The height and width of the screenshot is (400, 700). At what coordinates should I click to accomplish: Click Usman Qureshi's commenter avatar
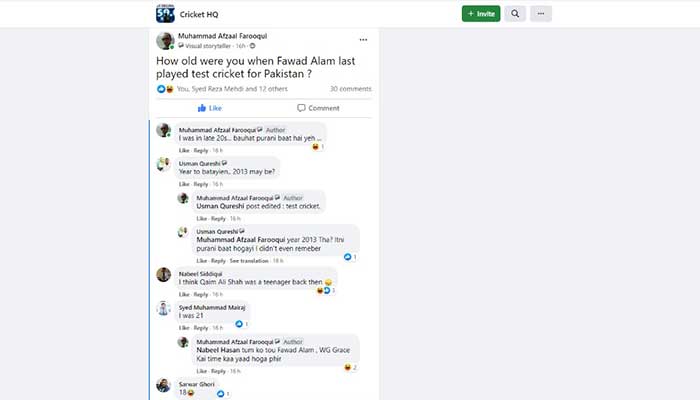(x=164, y=165)
